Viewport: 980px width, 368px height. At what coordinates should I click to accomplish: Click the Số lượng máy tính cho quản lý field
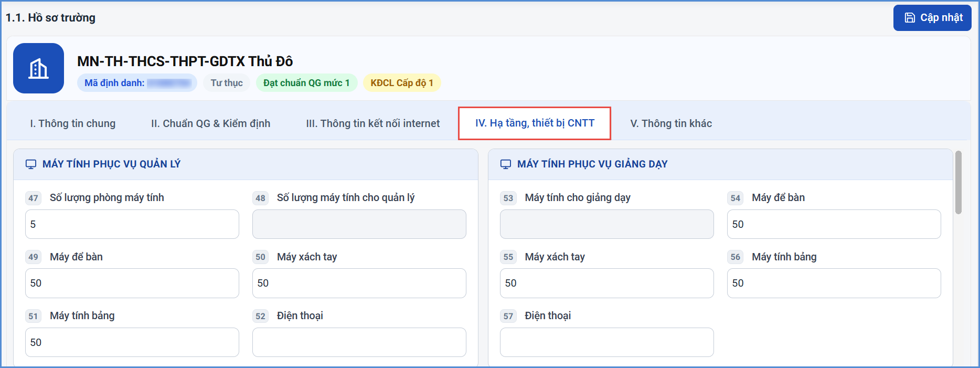pyautogui.click(x=359, y=224)
